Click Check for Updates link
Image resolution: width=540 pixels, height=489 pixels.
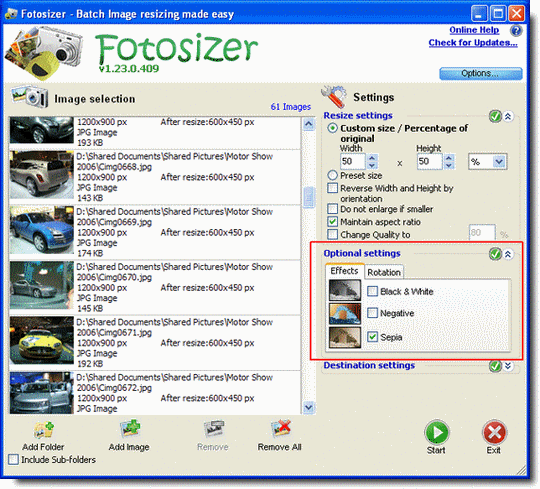[x=473, y=43]
